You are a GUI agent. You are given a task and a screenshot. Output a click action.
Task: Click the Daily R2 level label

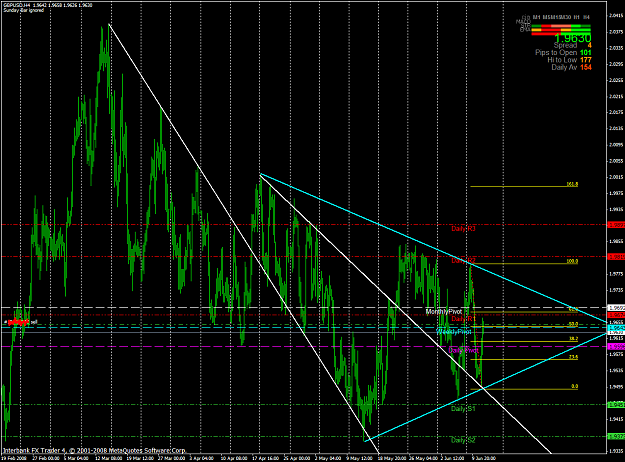tap(463, 261)
